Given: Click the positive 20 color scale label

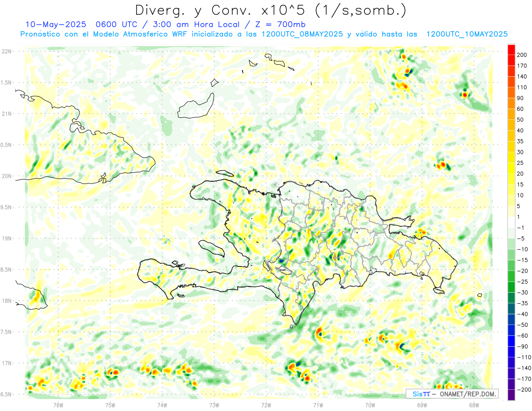Looking at the screenshot, I should (x=520, y=174).
